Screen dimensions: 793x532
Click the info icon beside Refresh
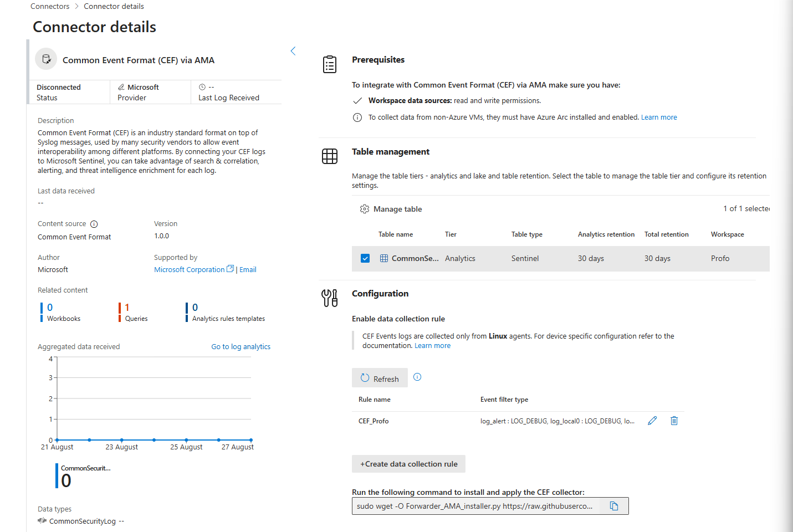pyautogui.click(x=417, y=377)
